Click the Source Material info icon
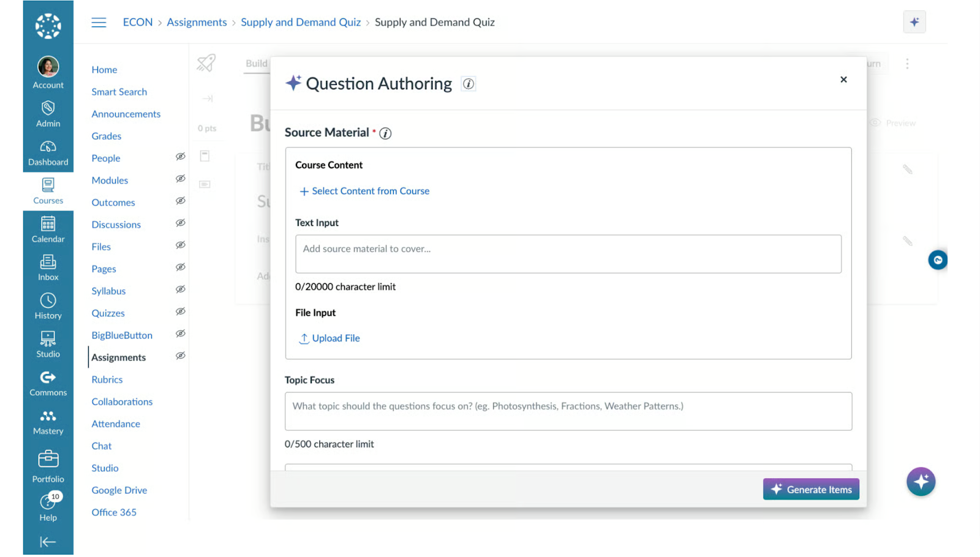Screen dimensions: 980x557 385,133
